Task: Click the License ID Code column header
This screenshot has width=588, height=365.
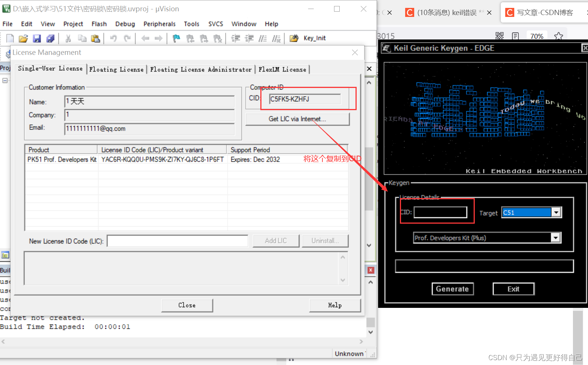Action: 162,150
